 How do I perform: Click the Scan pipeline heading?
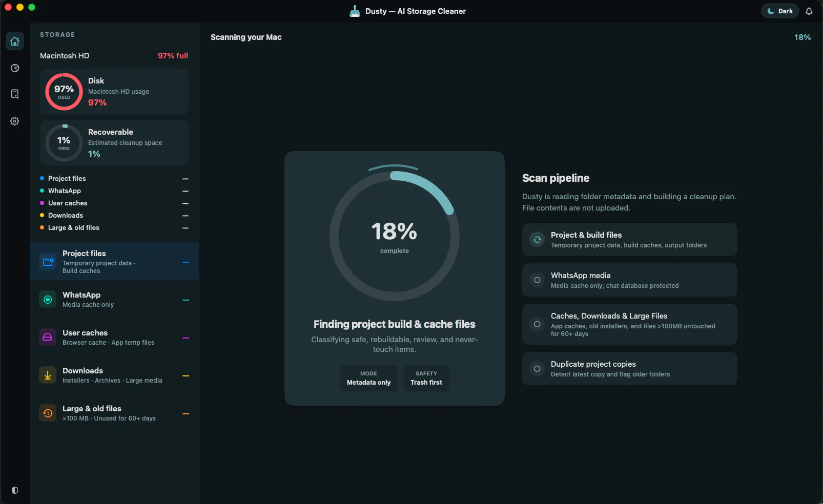tap(556, 178)
